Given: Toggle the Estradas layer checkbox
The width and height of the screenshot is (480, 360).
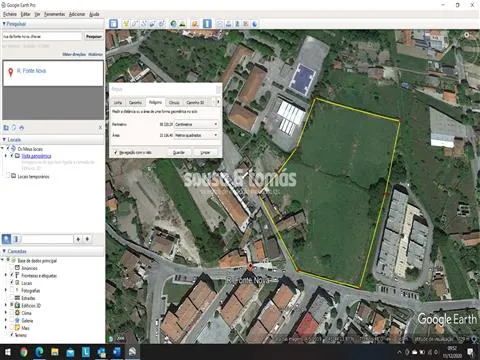Looking at the screenshot, I should click(x=12, y=298).
